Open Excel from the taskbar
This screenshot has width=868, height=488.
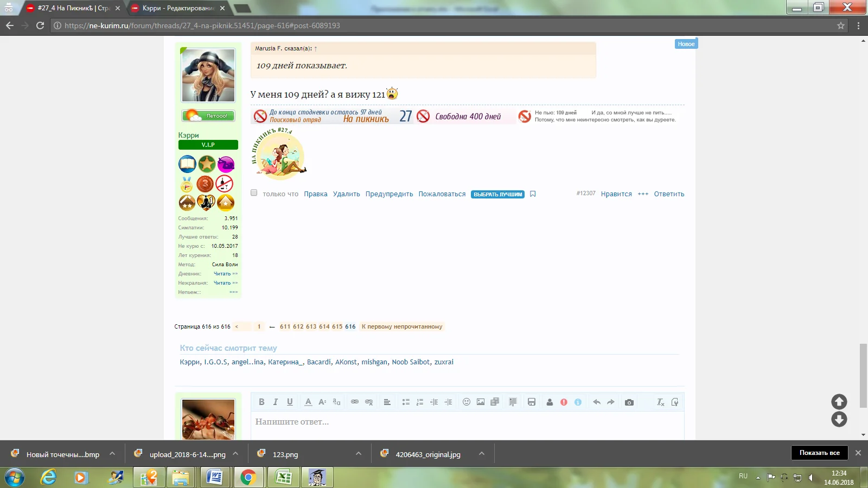[x=283, y=478]
